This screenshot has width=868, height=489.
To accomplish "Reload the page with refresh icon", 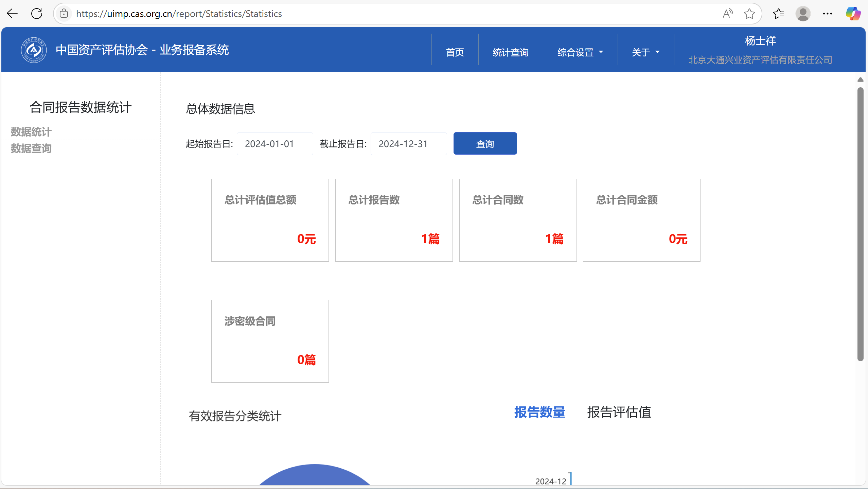I will (37, 14).
